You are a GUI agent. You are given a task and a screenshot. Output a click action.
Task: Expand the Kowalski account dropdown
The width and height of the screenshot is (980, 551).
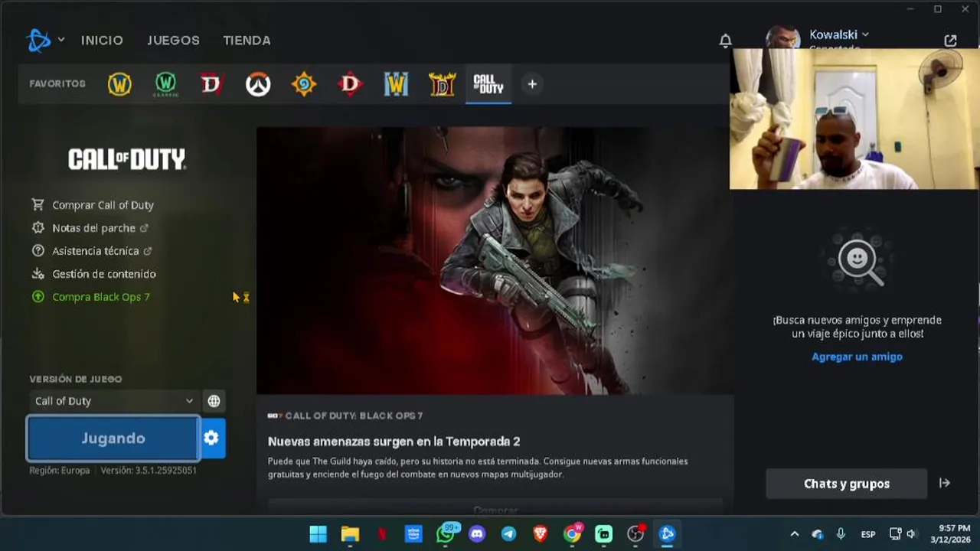(x=839, y=34)
